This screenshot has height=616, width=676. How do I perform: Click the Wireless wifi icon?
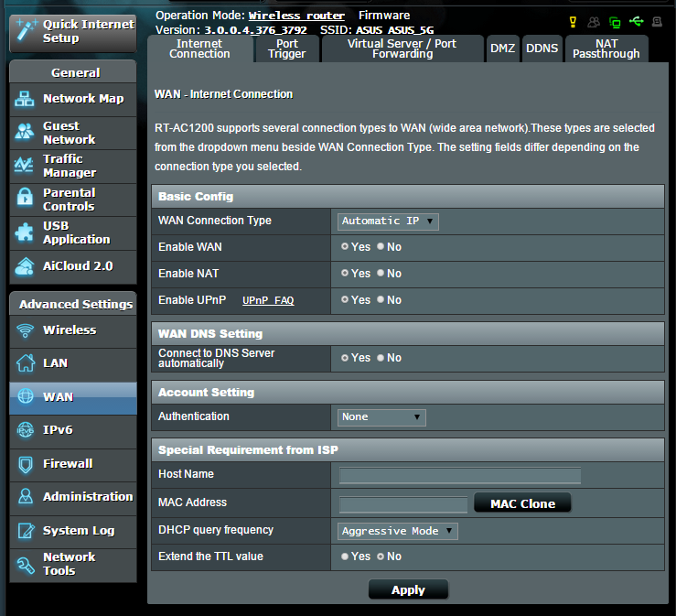pyautogui.click(x=25, y=330)
